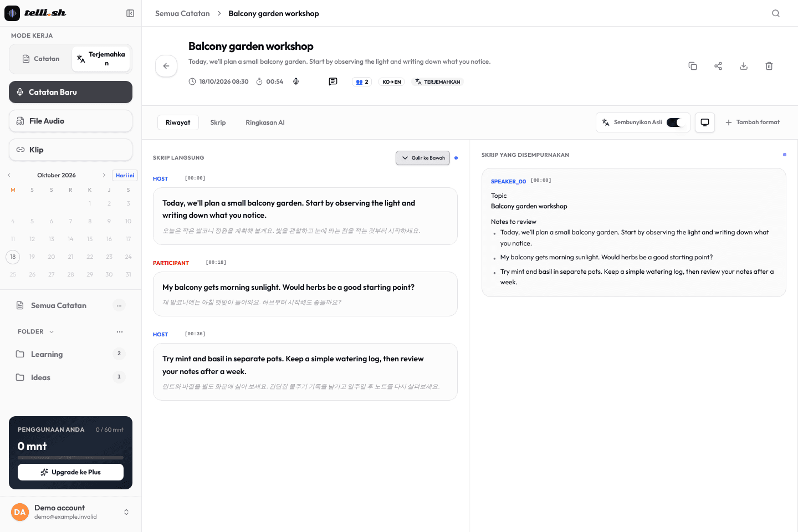Delete the note using the trash icon

[x=769, y=66]
